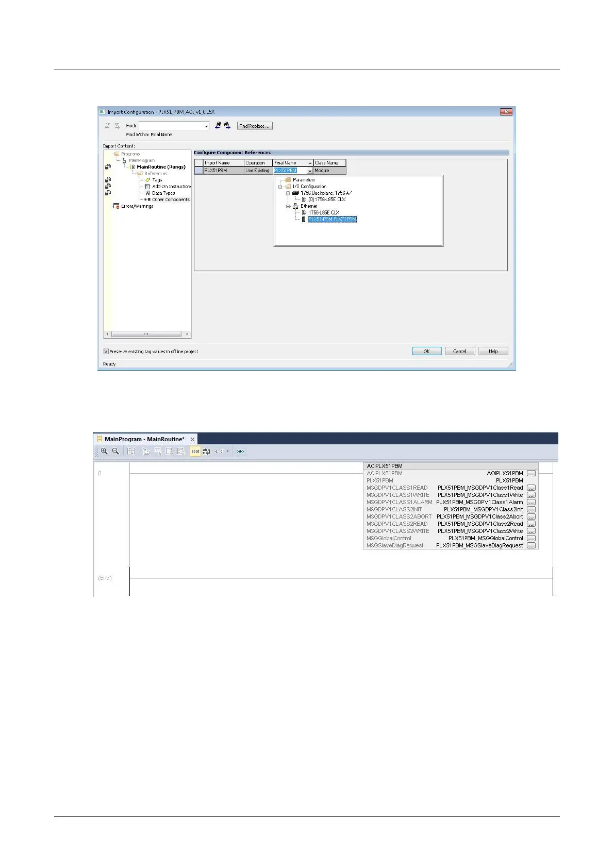Image resolution: width=614 pixels, height=868 pixels.
Task: Select the References folder tree item
Action: (x=156, y=173)
